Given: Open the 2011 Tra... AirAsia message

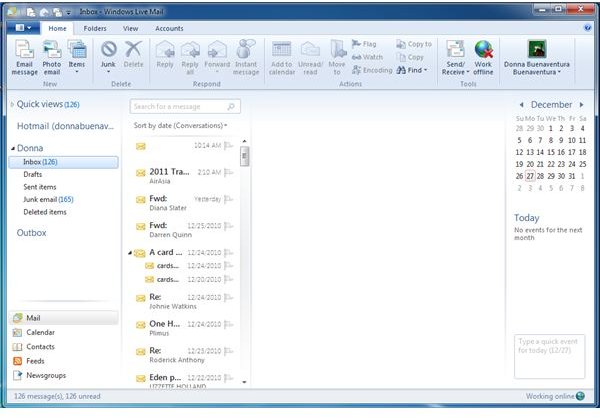Looking at the screenshot, I should point(184,176).
